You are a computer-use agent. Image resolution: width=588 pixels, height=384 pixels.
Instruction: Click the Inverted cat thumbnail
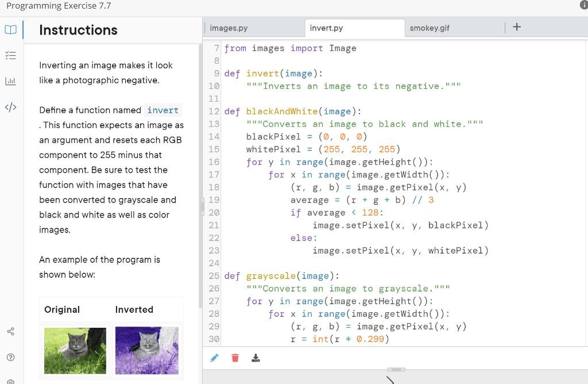147,350
